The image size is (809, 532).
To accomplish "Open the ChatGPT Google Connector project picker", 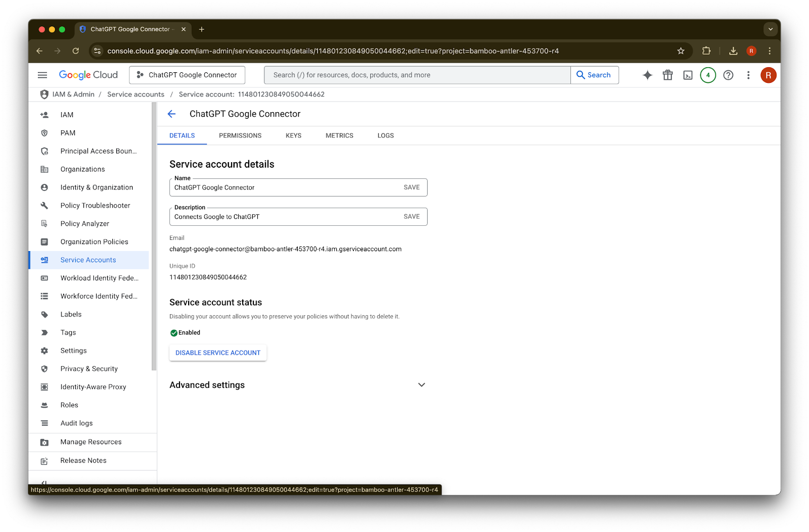I will (187, 75).
